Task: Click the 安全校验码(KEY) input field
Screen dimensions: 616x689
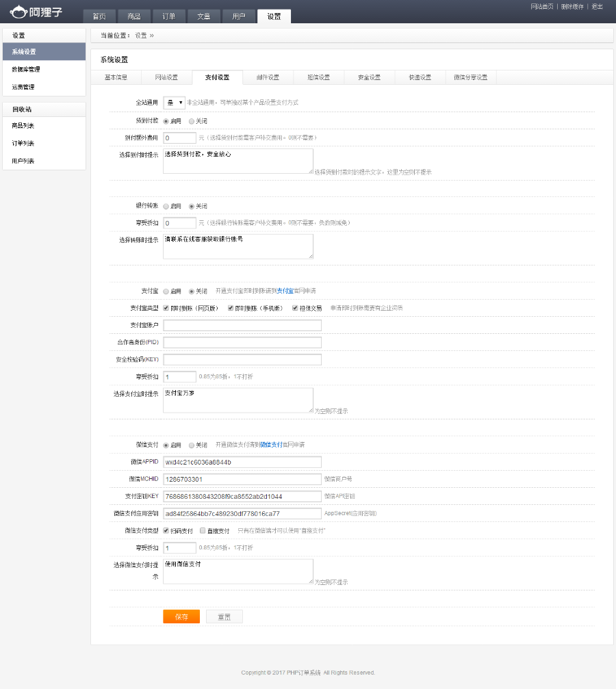Action: coord(242,359)
